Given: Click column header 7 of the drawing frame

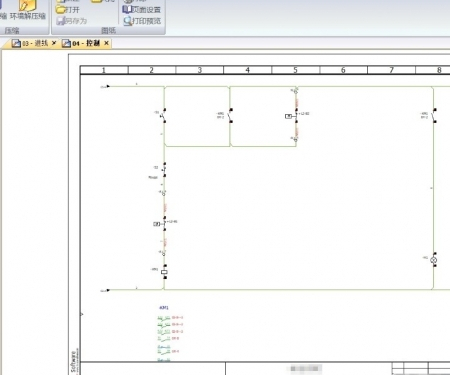Looking at the screenshot, I should (x=391, y=70).
